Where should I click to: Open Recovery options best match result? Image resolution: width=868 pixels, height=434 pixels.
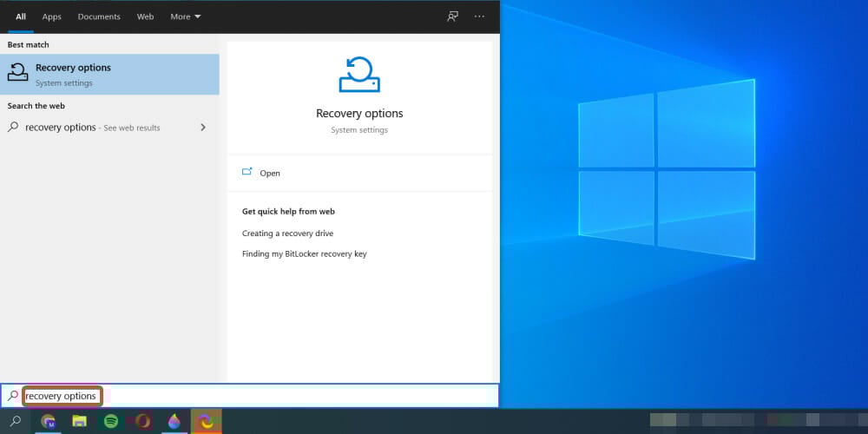[x=109, y=74]
